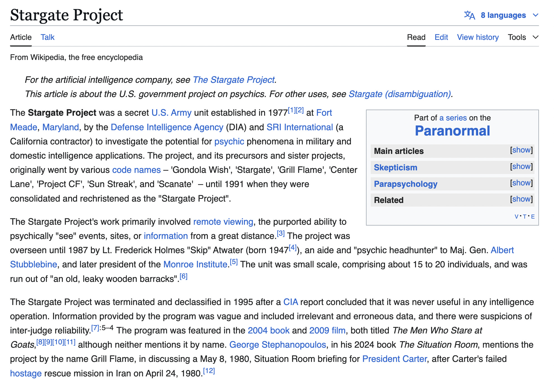
Task: Click the V view-template link
Action: (x=516, y=217)
